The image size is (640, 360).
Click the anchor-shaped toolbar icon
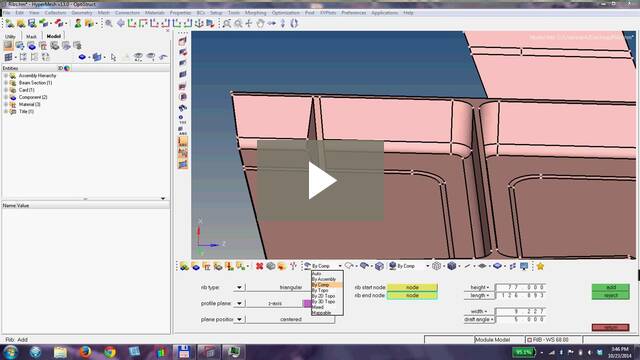tap(199, 24)
